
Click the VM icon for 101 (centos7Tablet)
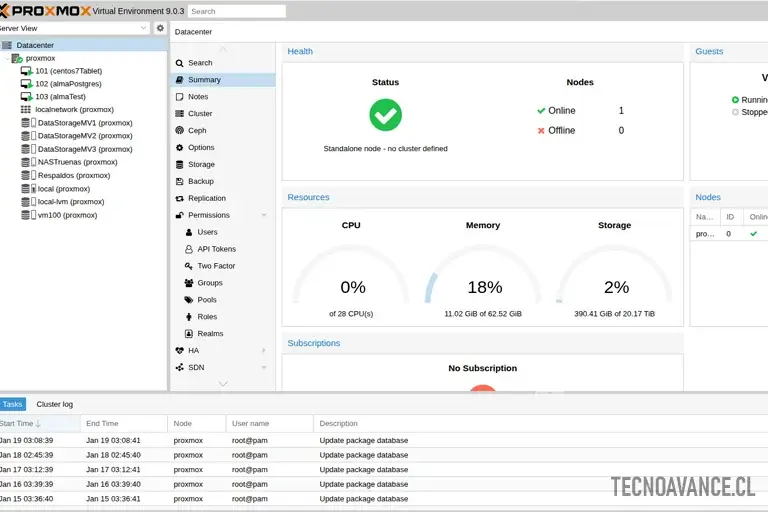(x=26, y=71)
